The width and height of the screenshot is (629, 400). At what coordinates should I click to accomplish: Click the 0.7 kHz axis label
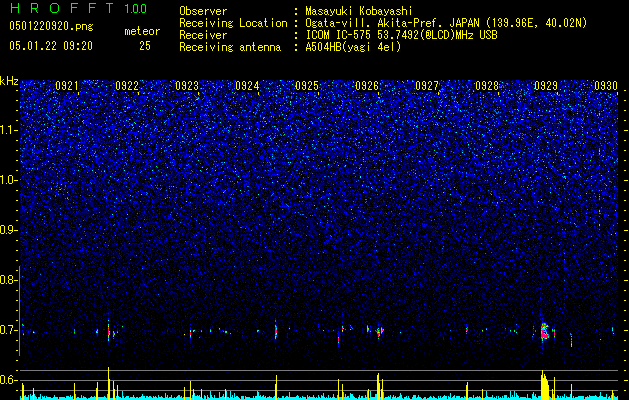tap(8, 330)
